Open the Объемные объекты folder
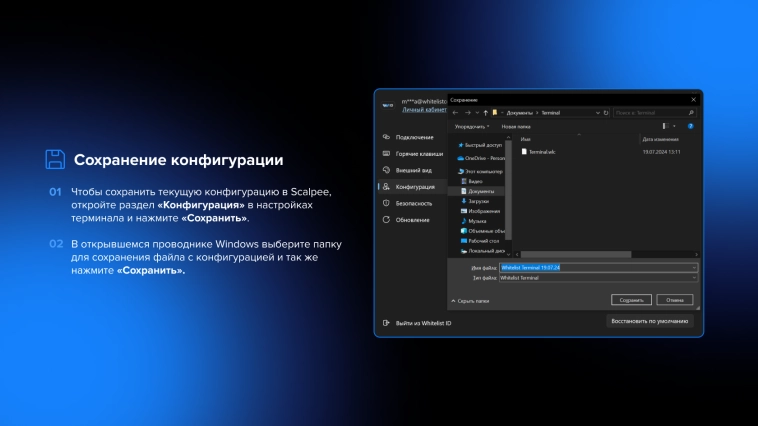Image resolution: width=758 pixels, height=426 pixels. click(x=482, y=231)
